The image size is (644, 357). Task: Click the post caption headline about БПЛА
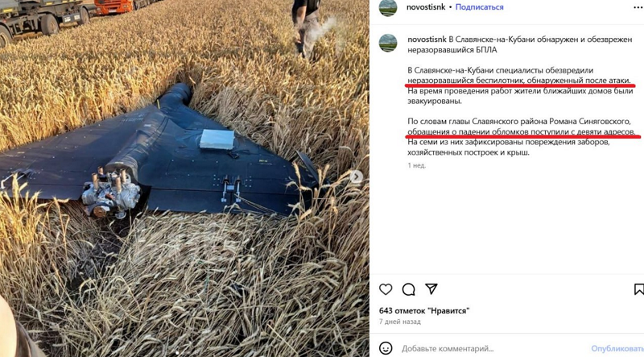519,44
